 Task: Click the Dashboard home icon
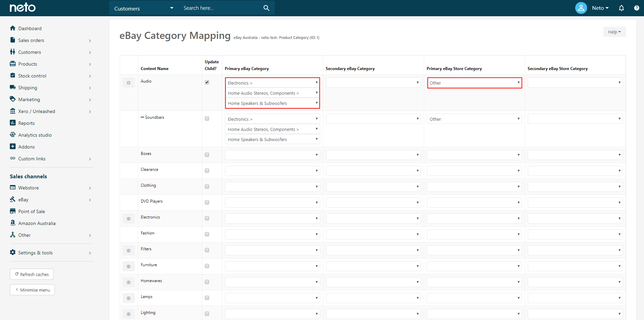13,28
